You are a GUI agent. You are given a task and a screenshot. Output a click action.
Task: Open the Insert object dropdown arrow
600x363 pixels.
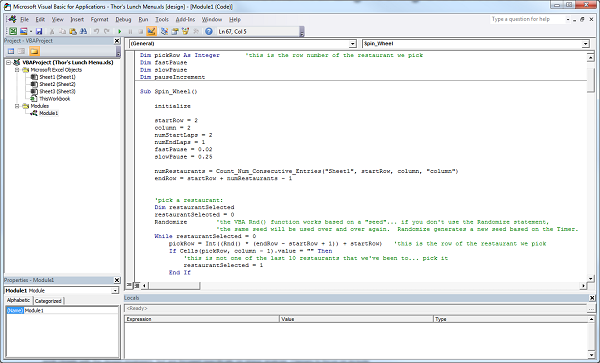point(30,31)
